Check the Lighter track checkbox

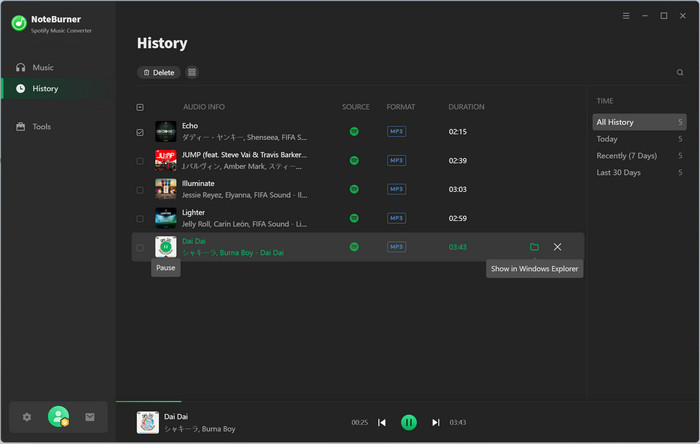(140, 219)
